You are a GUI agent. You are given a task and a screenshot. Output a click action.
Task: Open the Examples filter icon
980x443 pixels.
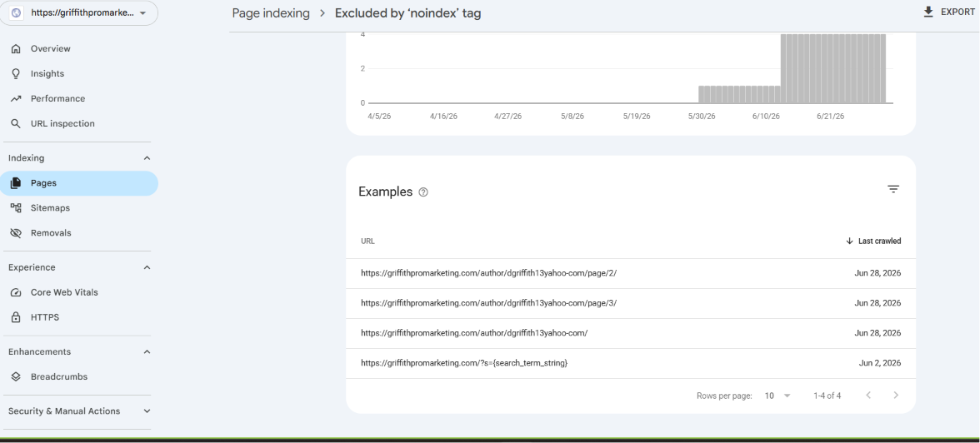pos(893,189)
